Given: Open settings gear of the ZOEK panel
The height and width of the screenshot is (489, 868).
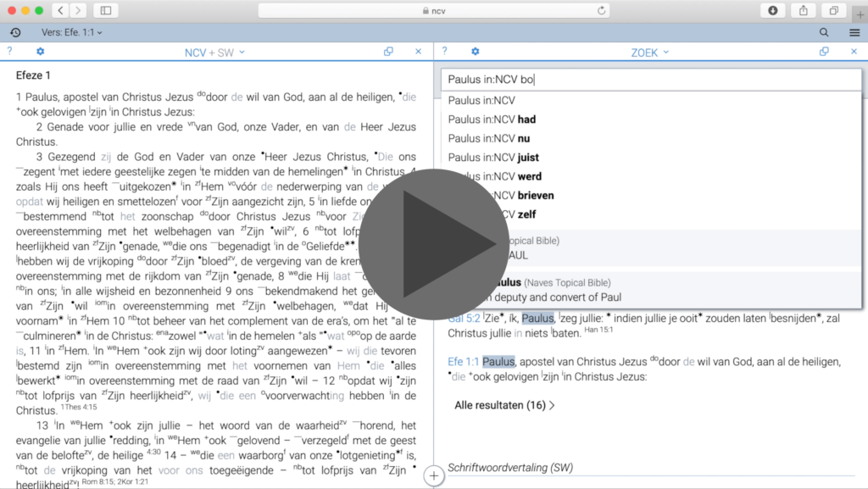Looking at the screenshot, I should pyautogui.click(x=476, y=52).
